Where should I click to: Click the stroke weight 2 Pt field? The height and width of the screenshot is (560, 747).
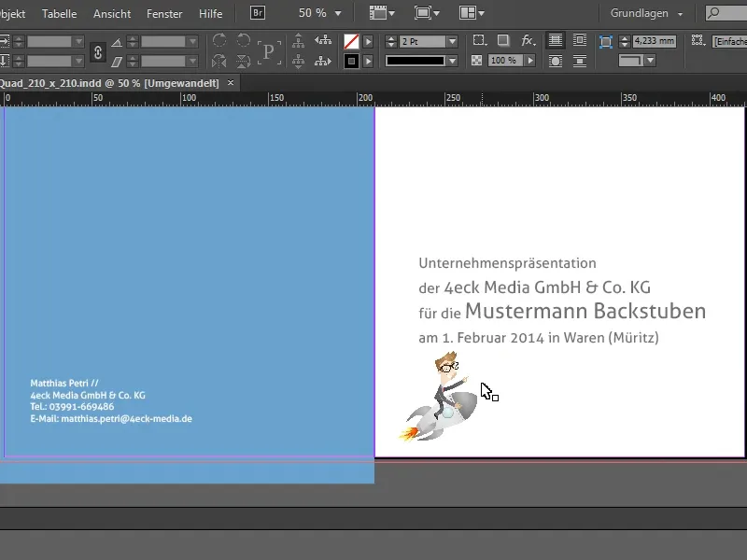point(422,41)
